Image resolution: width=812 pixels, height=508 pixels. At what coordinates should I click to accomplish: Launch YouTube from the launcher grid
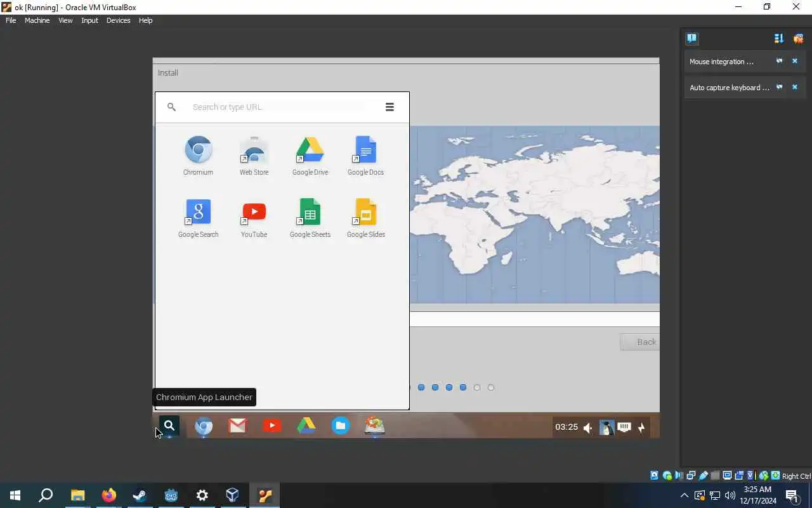coord(254,218)
